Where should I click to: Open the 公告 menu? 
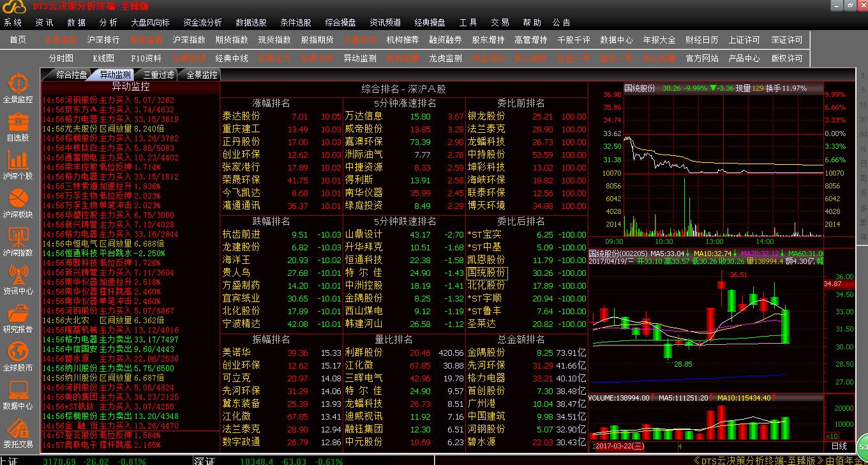click(x=562, y=22)
